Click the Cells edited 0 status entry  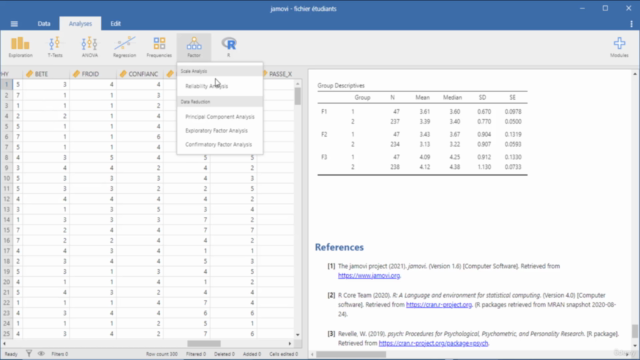284,354
